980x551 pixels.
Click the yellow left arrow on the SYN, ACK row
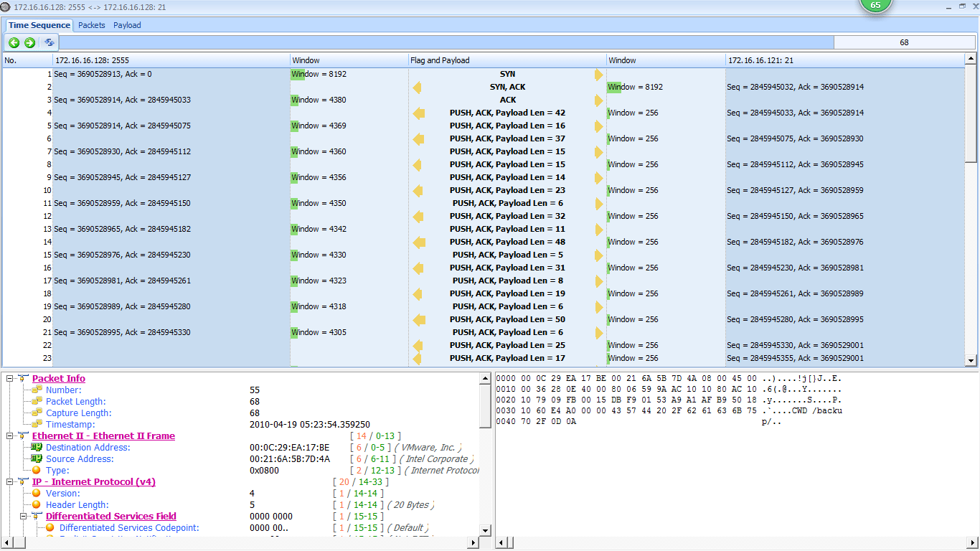click(x=417, y=88)
